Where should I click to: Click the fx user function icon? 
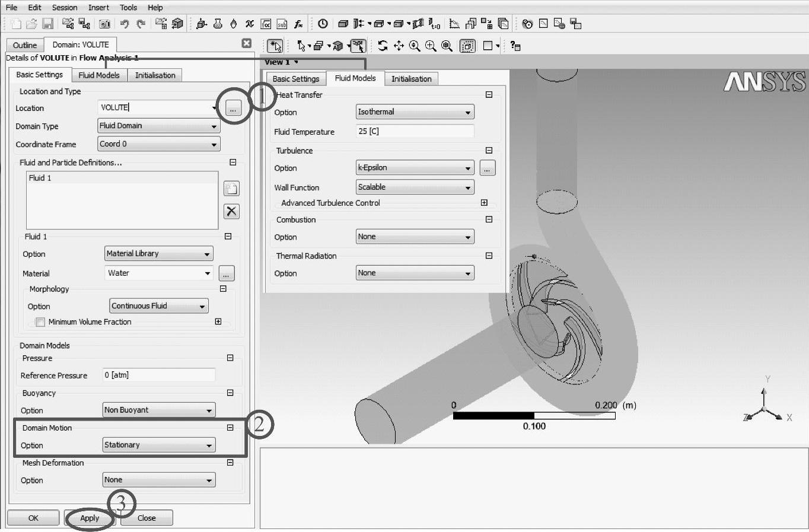point(298,24)
